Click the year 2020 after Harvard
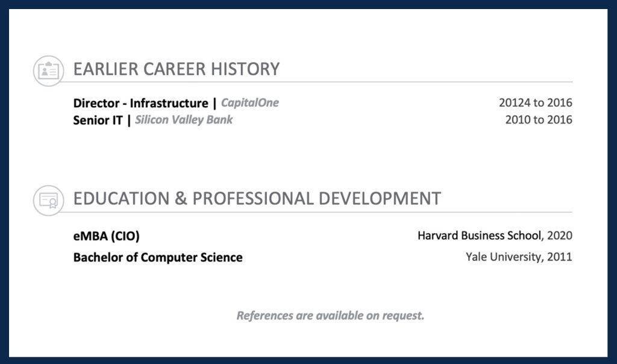617x364 pixels. 560,236
